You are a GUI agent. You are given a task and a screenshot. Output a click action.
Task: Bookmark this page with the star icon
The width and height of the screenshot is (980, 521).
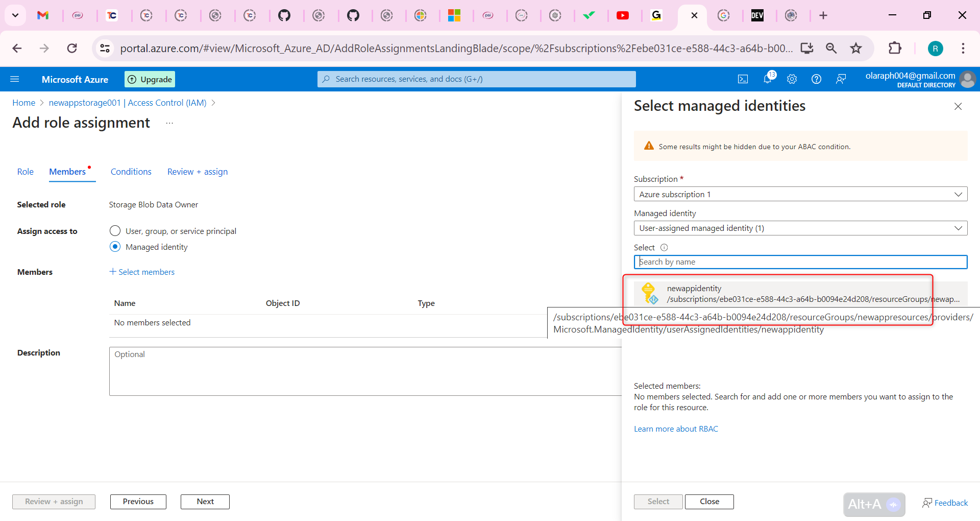pyautogui.click(x=856, y=48)
